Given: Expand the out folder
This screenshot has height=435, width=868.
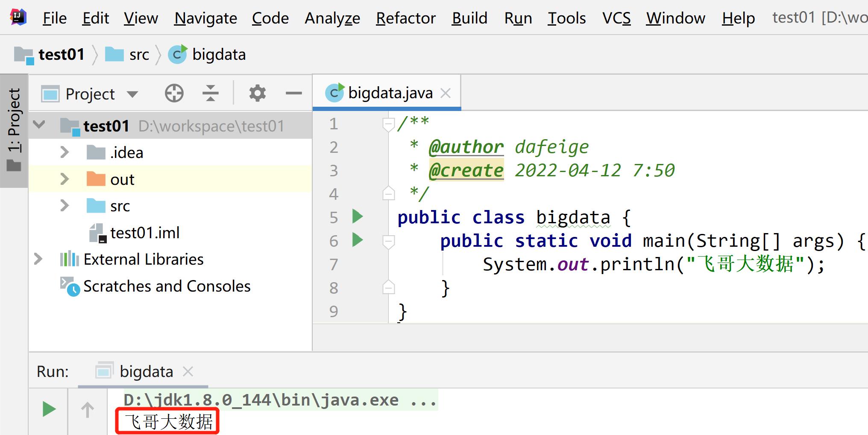Looking at the screenshot, I should 65,179.
